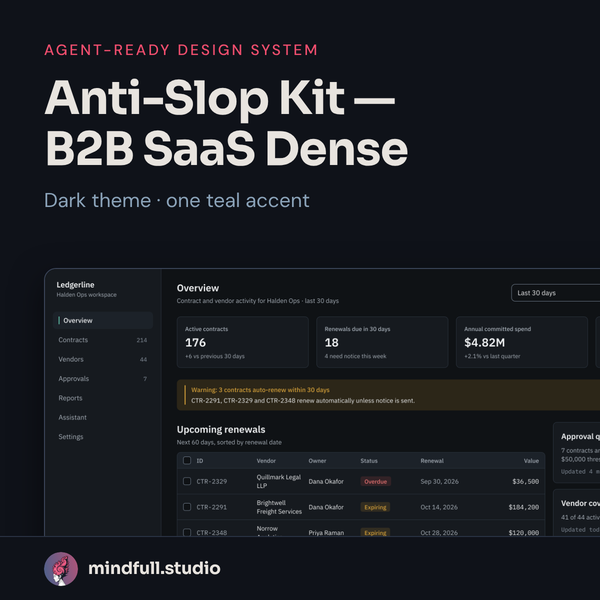Go to Contracts in the sidebar
The image size is (600, 600).
click(x=103, y=340)
